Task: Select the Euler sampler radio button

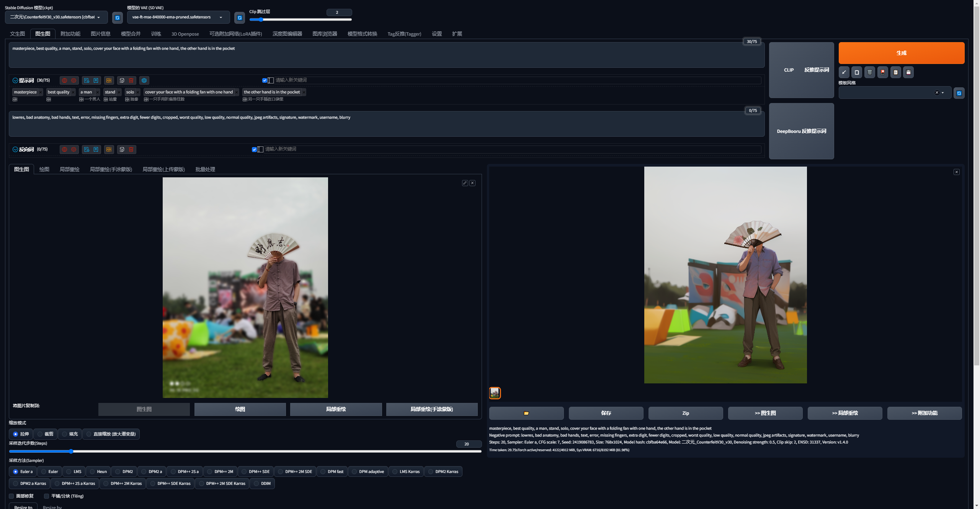Action: [x=44, y=471]
